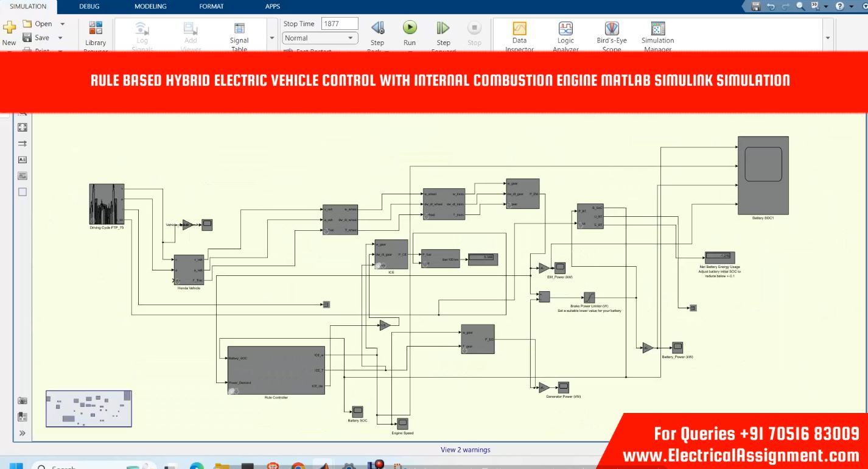Click the Stop Time input field

pyautogui.click(x=339, y=24)
